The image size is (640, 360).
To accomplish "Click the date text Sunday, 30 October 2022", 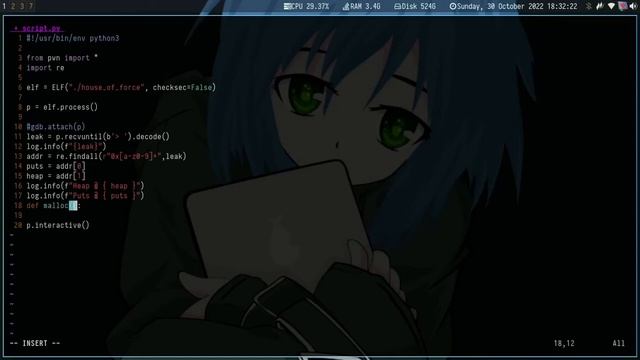I will point(500,7).
